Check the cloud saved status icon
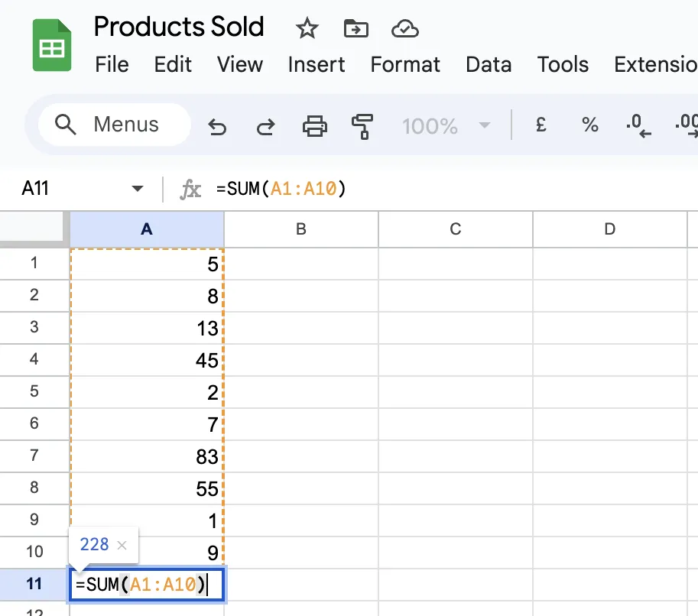 point(404,29)
